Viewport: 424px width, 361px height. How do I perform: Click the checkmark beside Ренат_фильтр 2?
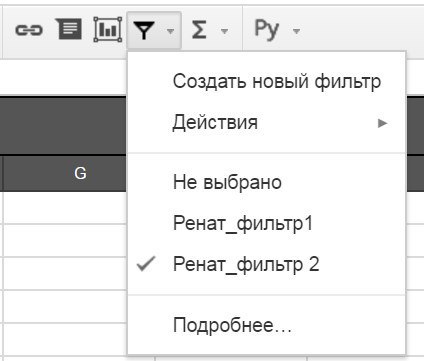[x=146, y=264]
